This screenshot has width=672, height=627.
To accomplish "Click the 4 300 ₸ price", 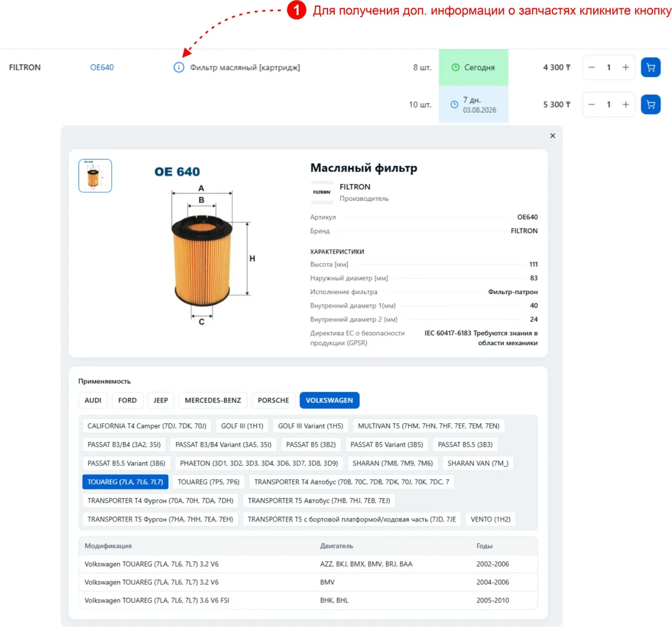I will click(x=556, y=67).
